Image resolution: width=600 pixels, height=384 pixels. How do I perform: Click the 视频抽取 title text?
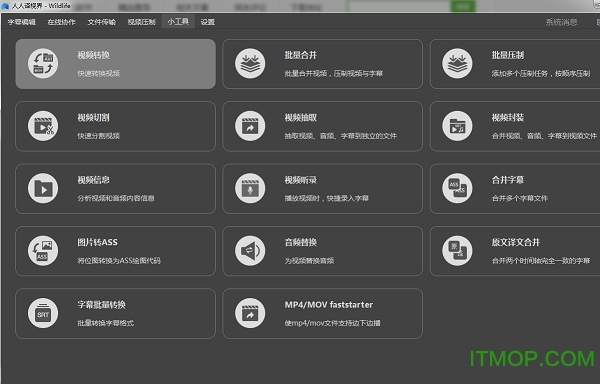tap(300, 117)
